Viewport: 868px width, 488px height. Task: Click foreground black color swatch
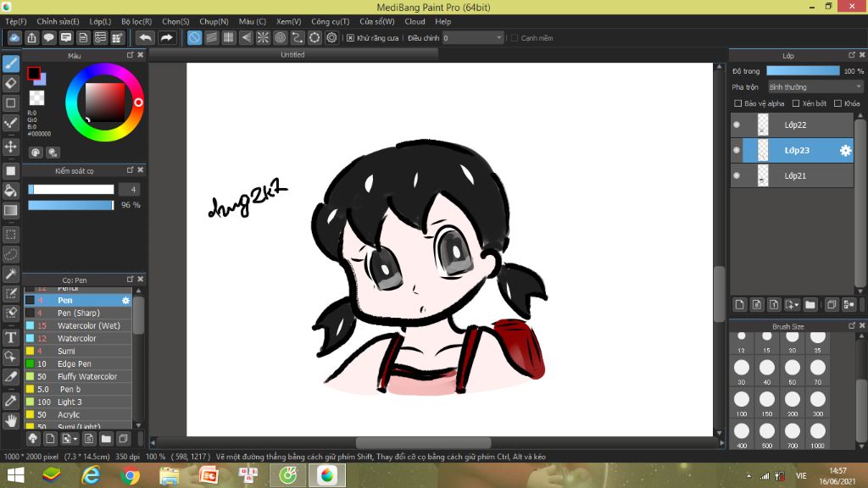click(34, 73)
